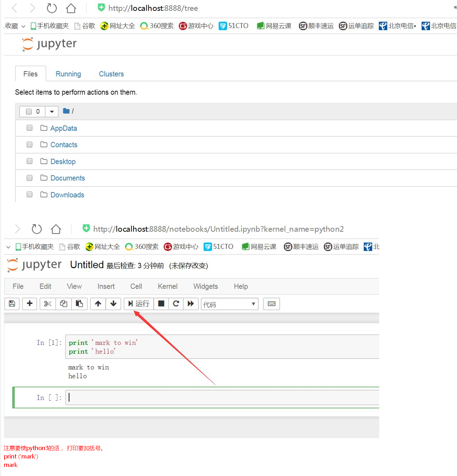Open the View menu in notebook
The image size is (457, 476).
coord(74,286)
